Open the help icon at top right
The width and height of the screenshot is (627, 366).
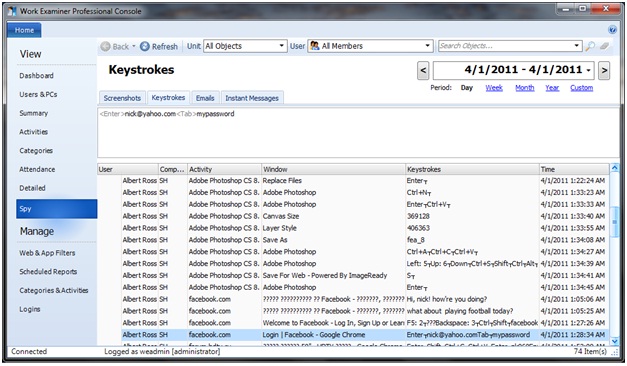coord(612,30)
